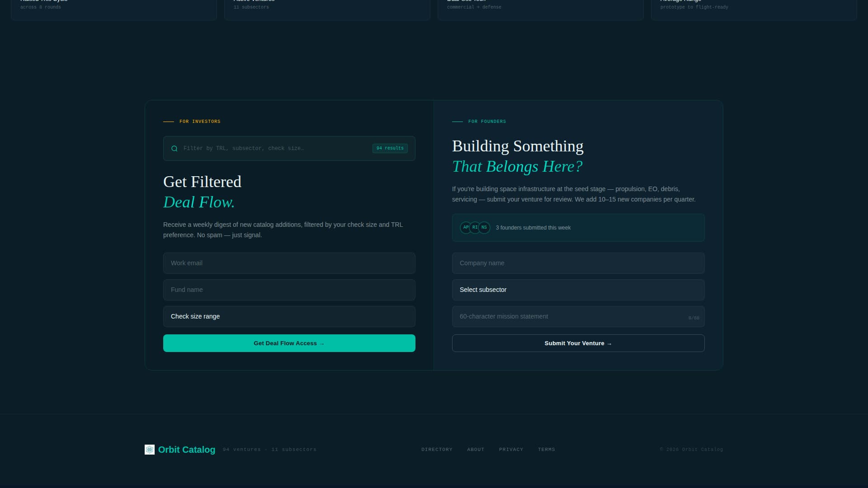Click the FOR INVESTORS label
The image size is (868, 488).
click(x=200, y=122)
